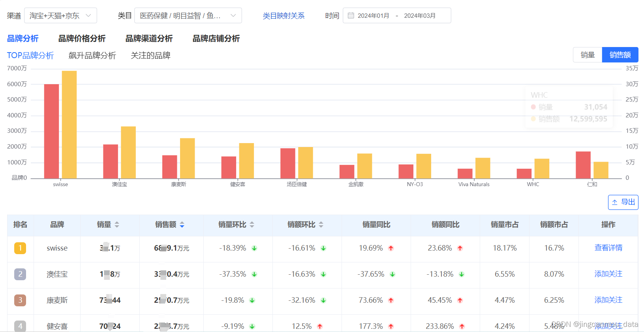The height and width of the screenshot is (332, 644).
Task: Click the red up arrow beside 45.45%
Action: click(x=460, y=300)
